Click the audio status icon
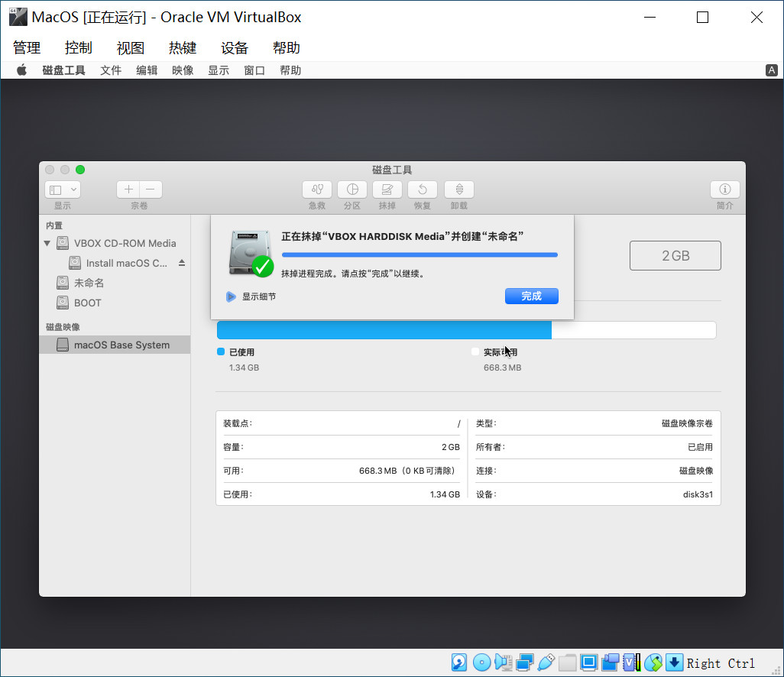This screenshot has width=784, height=677. [x=503, y=662]
